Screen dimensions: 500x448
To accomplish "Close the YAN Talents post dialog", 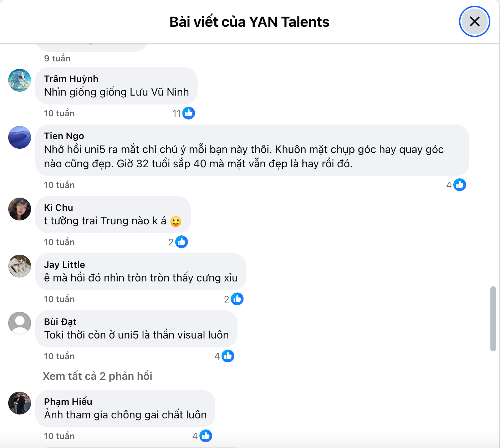I will (474, 21).
